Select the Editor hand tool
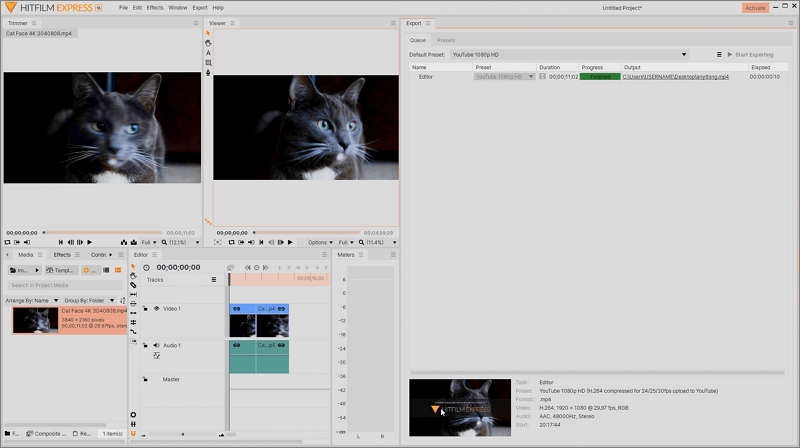The height and width of the screenshot is (448, 800). (x=133, y=276)
